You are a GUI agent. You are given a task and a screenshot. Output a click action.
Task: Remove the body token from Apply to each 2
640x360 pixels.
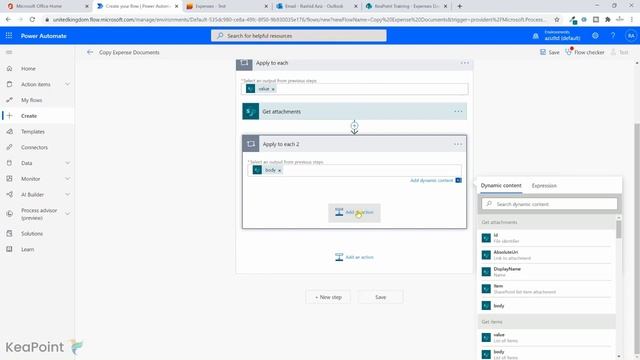[x=280, y=170]
